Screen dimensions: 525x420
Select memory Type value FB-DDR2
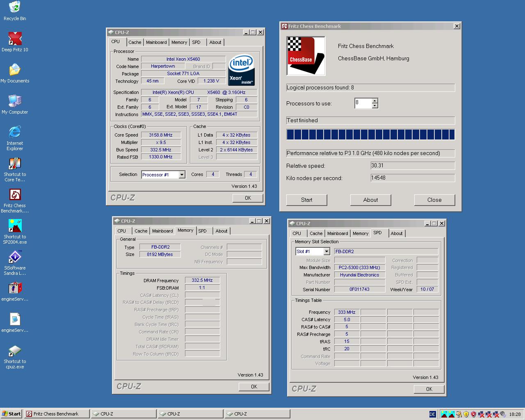tap(160, 247)
